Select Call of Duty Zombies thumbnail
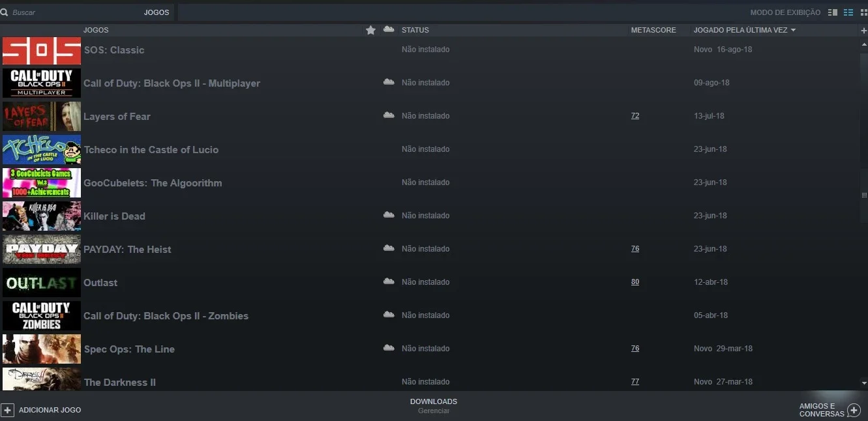The height and width of the screenshot is (421, 868). (42, 315)
